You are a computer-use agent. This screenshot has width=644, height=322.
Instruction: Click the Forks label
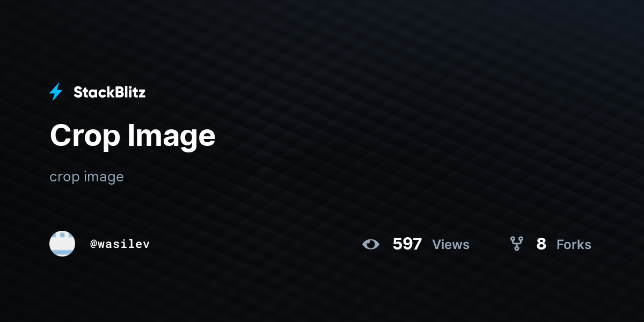point(574,245)
